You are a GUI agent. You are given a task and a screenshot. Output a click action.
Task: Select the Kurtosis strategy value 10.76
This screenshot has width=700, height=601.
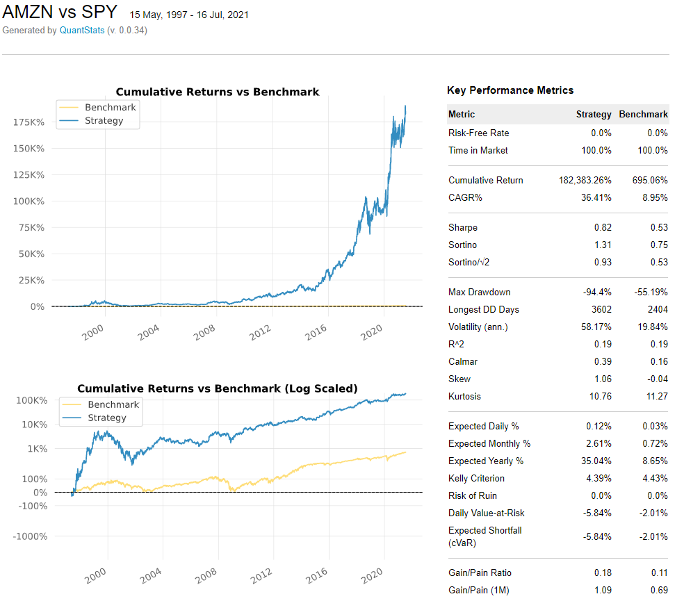point(601,397)
